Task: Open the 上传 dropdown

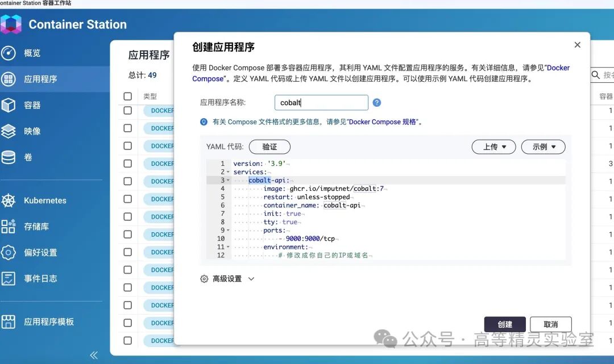Action: coord(494,147)
